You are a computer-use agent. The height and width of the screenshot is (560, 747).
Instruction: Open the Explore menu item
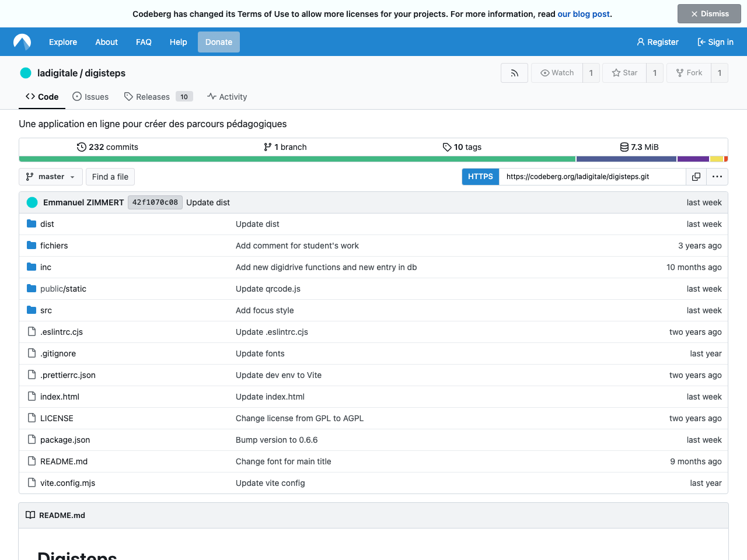(x=63, y=42)
